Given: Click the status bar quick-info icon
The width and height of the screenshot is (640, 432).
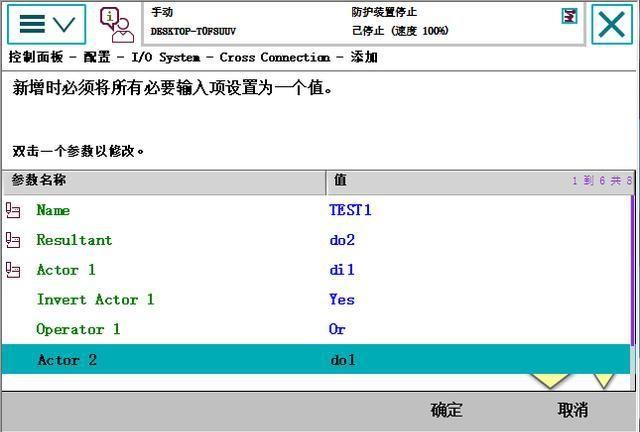Looking at the screenshot, I should click(569, 16).
